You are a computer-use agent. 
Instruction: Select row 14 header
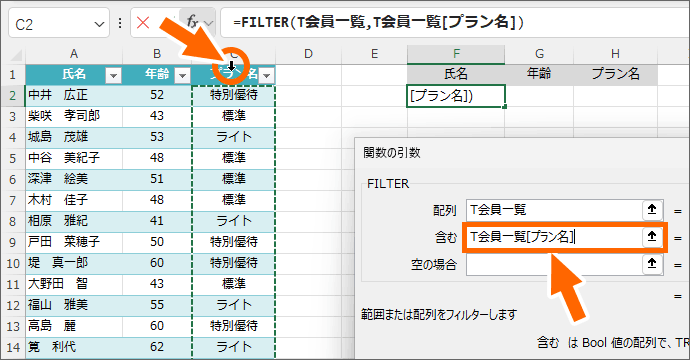coord(12,347)
